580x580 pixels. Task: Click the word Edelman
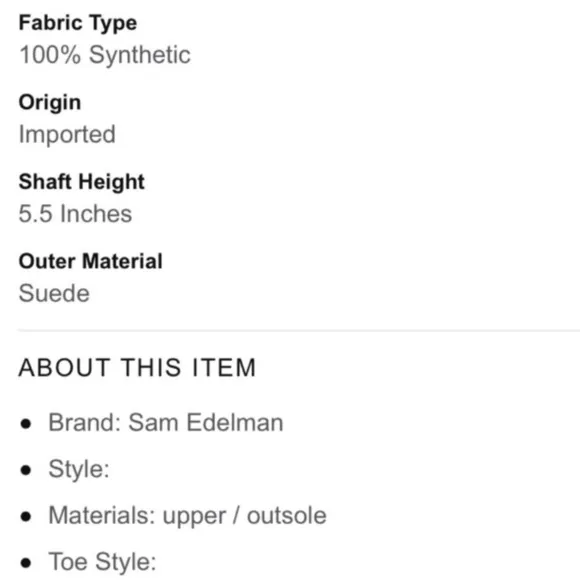235,422
